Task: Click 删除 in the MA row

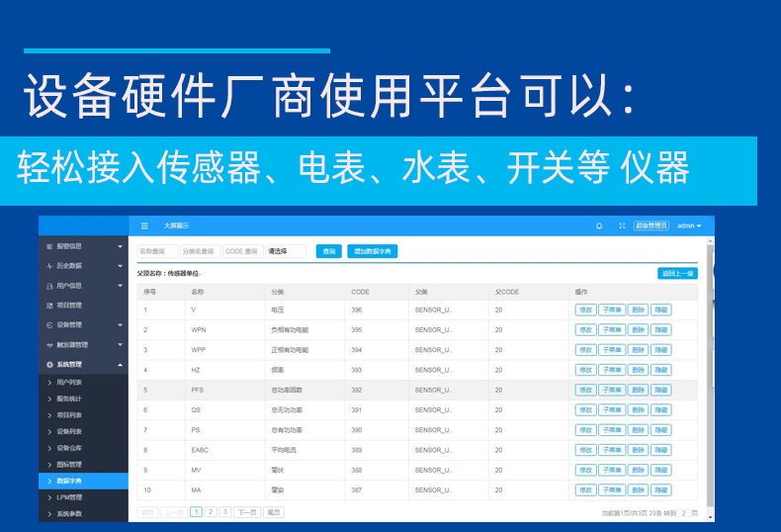Action: 638,490
